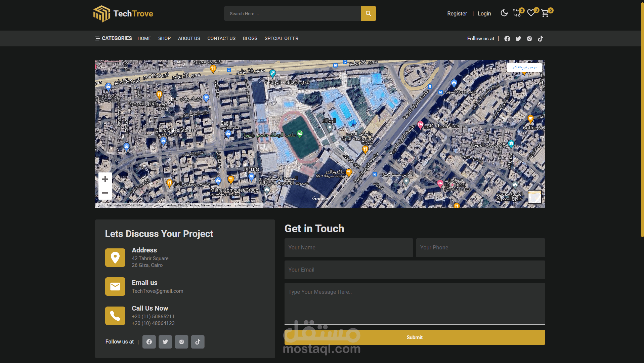Click the Your Phone field
Viewport: 644px width, 363px height.
pos(480,248)
